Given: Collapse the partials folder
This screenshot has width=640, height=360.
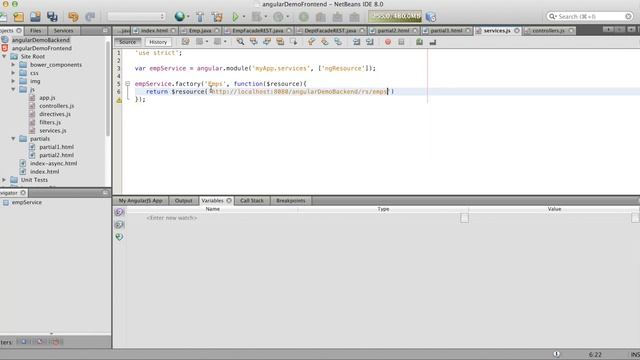Looking at the screenshot, I should pyautogui.click(x=13, y=138).
